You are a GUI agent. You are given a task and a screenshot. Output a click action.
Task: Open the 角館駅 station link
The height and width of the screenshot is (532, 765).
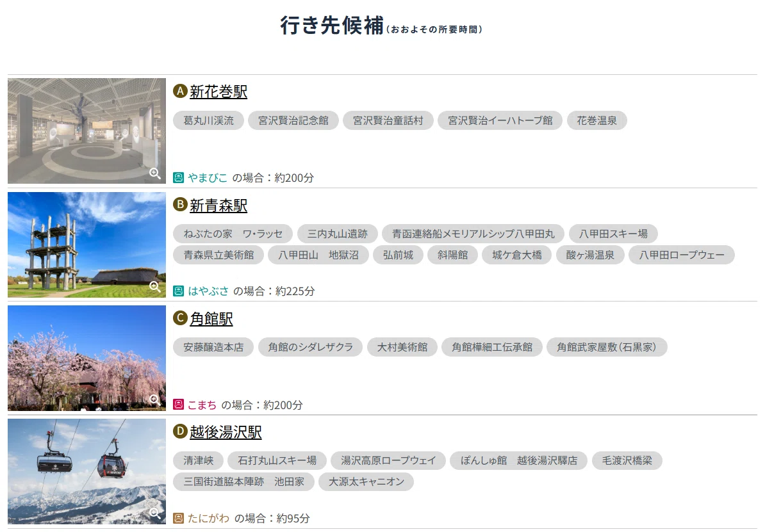(x=211, y=319)
